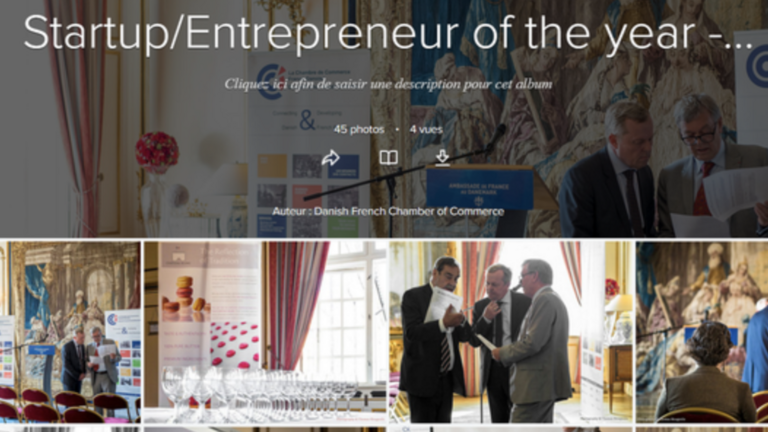Screen dimensions: 768x432
Task: Click the share arrow icon
Action: coord(331,158)
